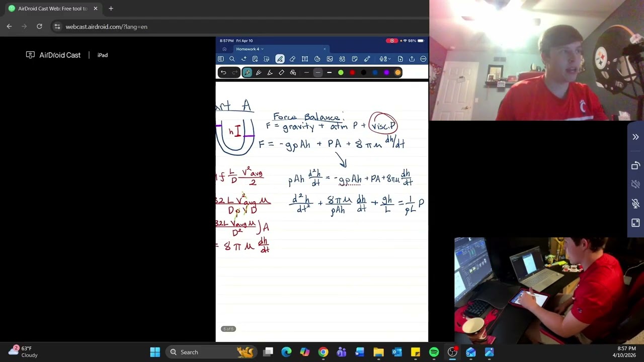Select the fountain pen in pen toolbar
This screenshot has height=362, width=644.
(x=247, y=72)
